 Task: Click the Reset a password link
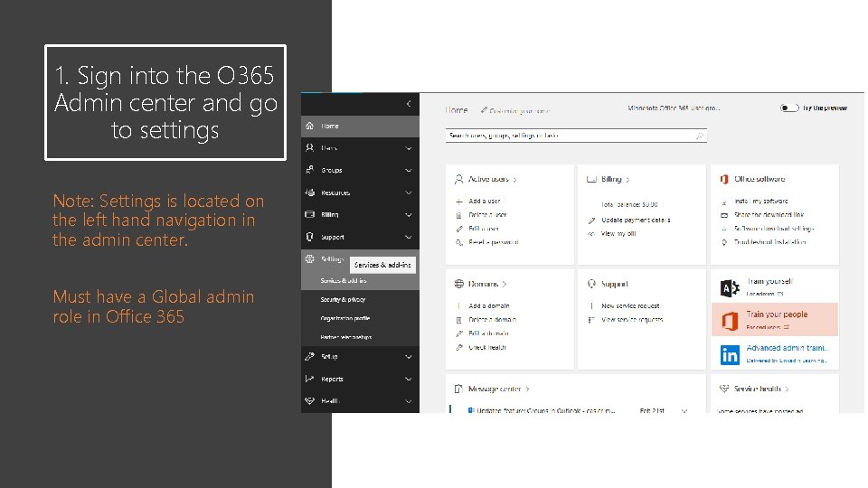[494, 242]
